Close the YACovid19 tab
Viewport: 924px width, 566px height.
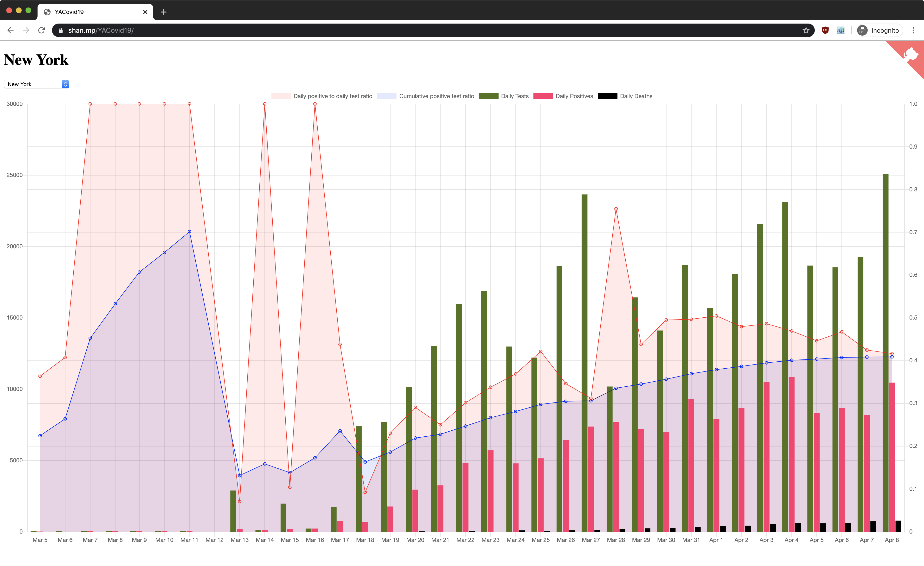pos(146,12)
